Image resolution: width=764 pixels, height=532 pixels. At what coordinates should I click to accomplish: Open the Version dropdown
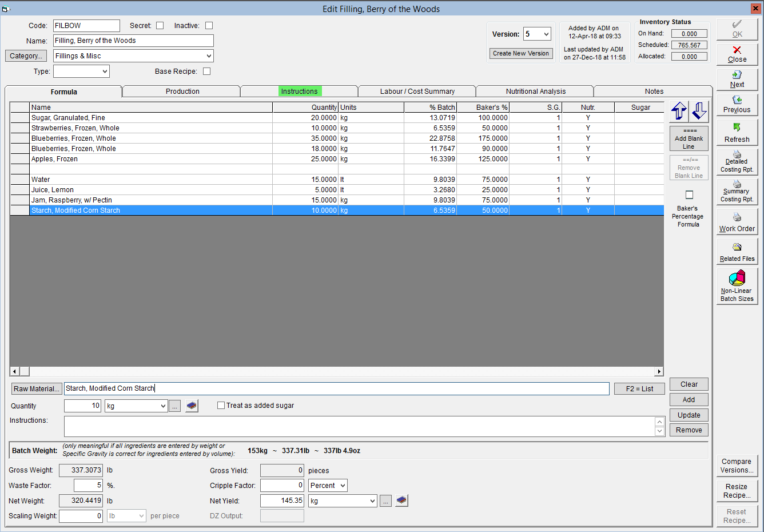pos(546,34)
